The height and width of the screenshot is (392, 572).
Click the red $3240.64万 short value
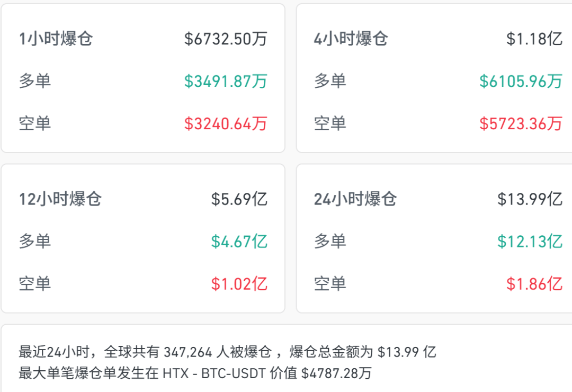tap(224, 123)
